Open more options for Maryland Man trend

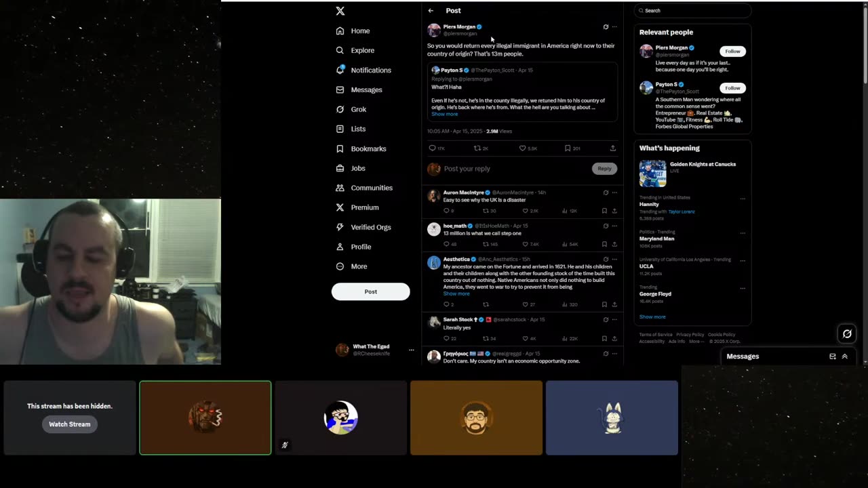click(743, 232)
